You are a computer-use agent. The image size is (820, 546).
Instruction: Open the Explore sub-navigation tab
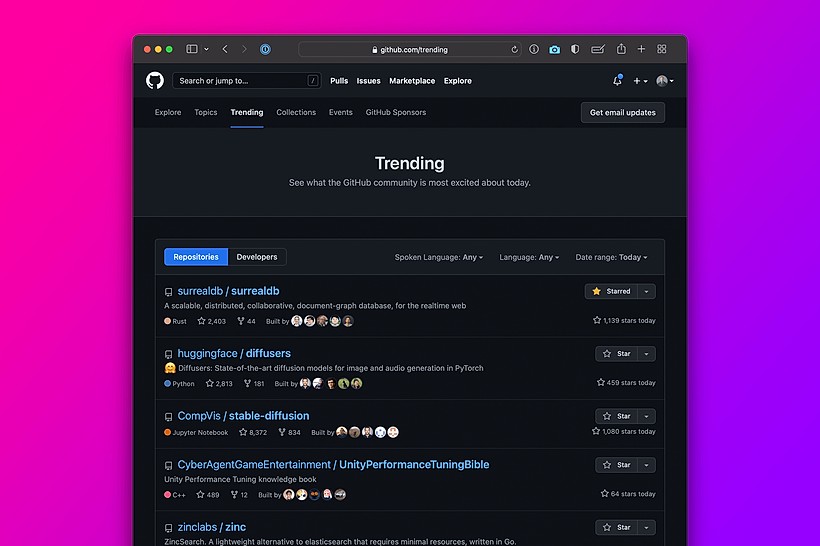pyautogui.click(x=168, y=112)
